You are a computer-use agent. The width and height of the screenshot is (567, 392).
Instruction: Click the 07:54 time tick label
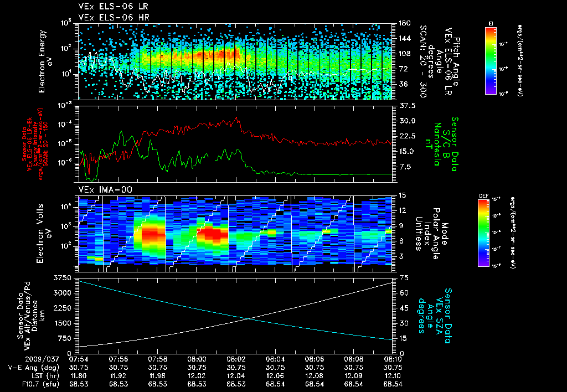pos(79,359)
